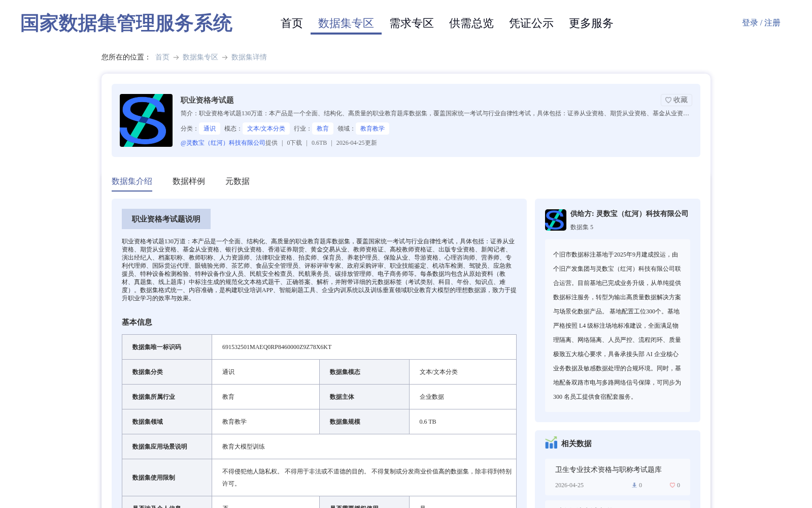Click the identifier 691532501MAEQ0RP8460000Z9Z78X6KT
812x508 pixels.
tap(277, 347)
